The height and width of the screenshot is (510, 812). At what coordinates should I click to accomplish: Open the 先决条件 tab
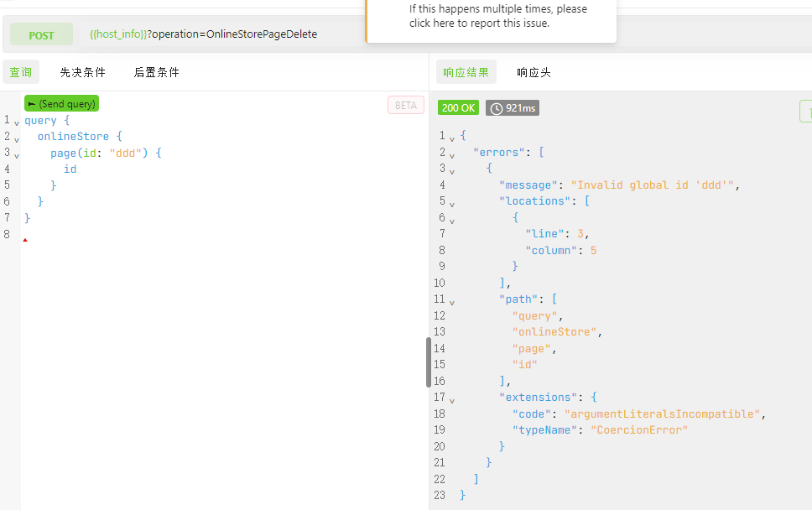click(83, 72)
